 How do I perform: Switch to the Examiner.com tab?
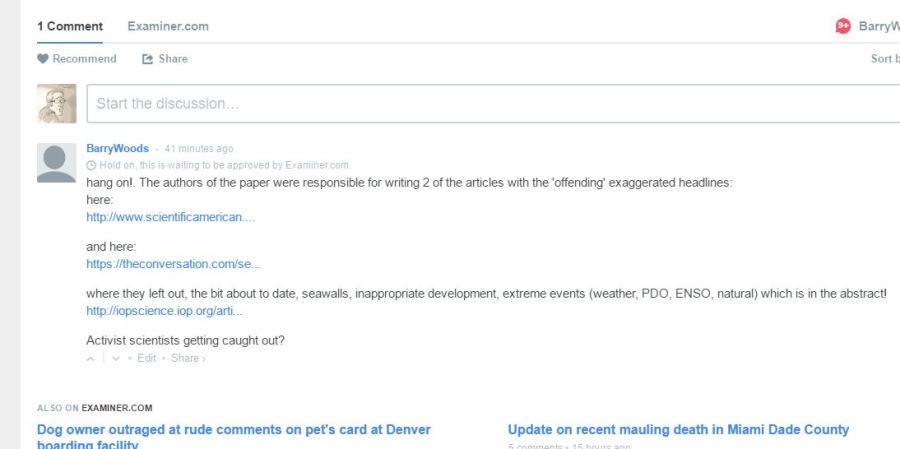(168, 26)
